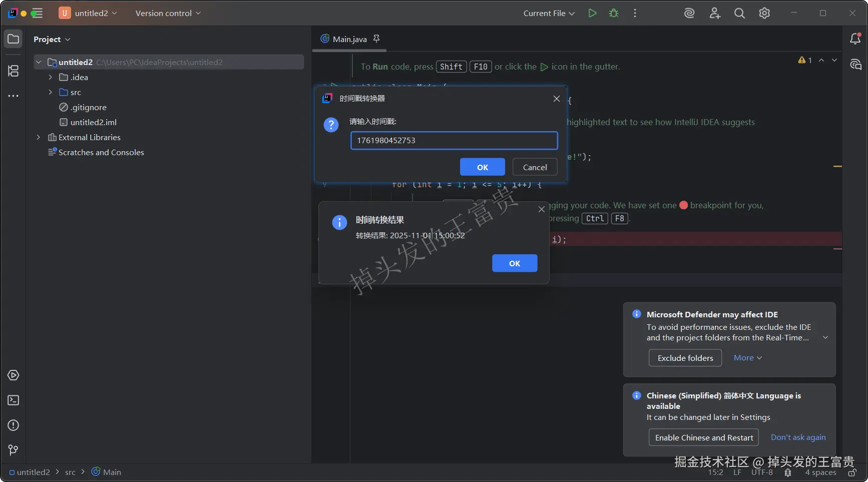Select the Main.java editor tab
The height and width of the screenshot is (482, 868).
pos(349,39)
